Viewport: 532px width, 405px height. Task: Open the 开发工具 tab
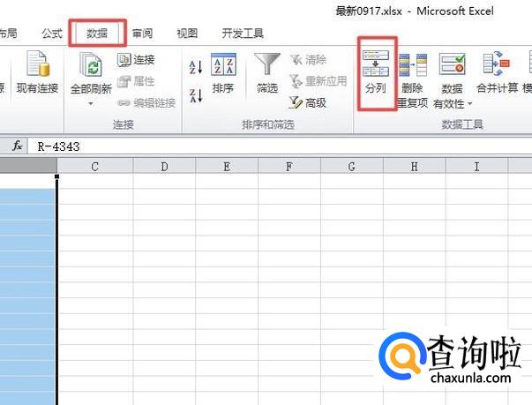click(243, 34)
